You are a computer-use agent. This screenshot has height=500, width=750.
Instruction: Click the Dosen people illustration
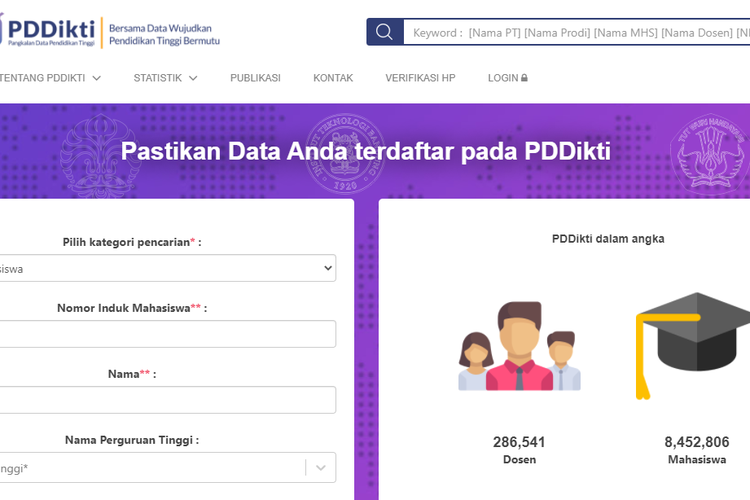click(519, 346)
